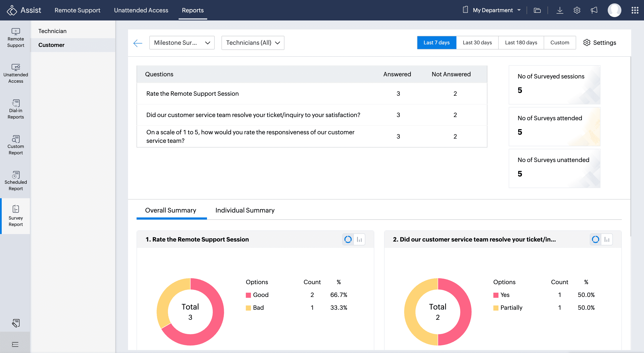
Task: Open report Settings
Action: (x=599, y=42)
